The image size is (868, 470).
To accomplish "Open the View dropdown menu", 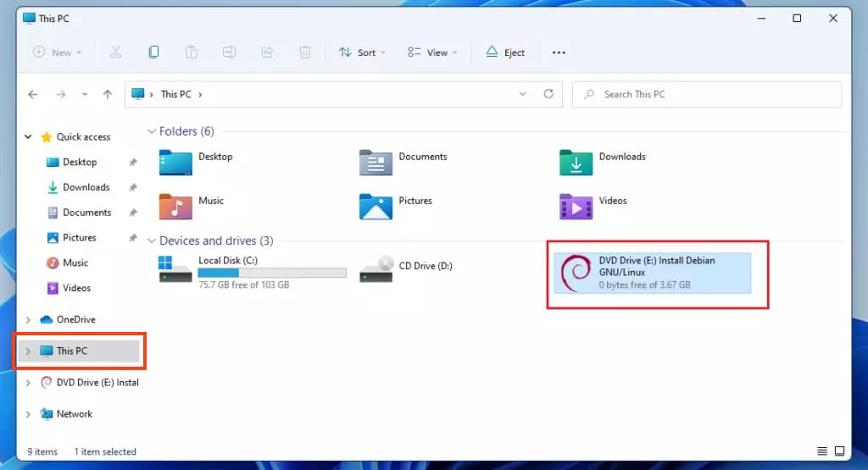I will click(x=432, y=53).
